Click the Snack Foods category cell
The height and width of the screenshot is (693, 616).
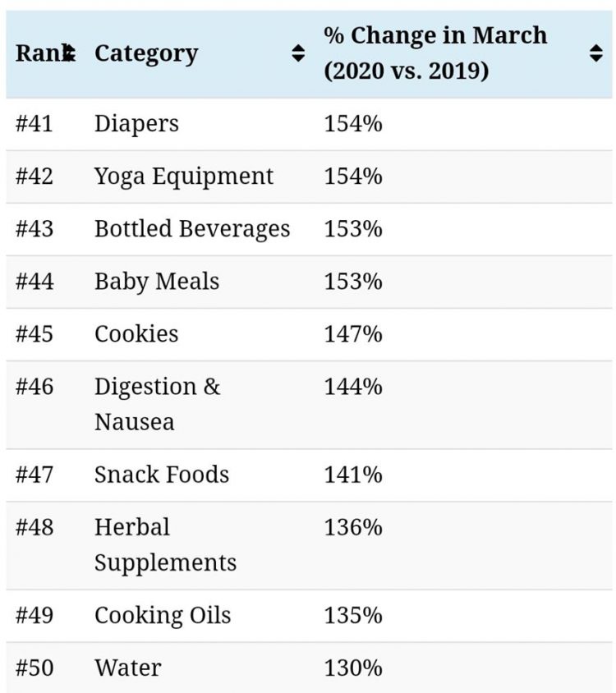tap(162, 475)
